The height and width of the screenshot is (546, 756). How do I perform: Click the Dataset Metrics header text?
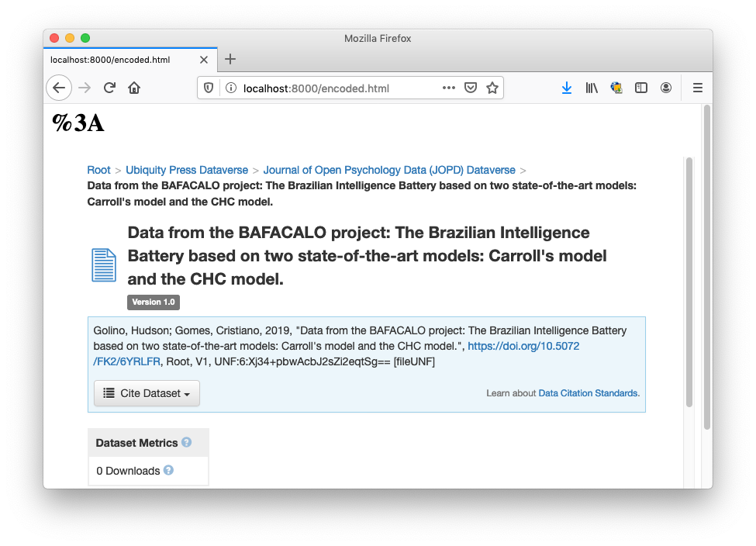(136, 443)
